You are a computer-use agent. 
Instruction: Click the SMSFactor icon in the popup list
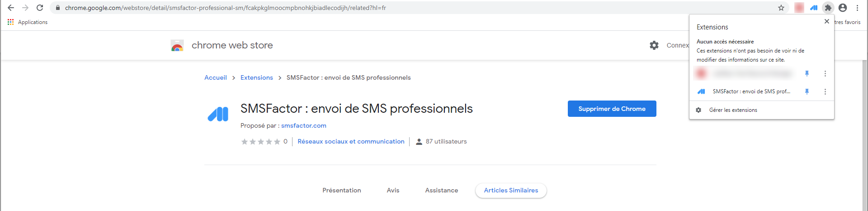[x=701, y=91]
